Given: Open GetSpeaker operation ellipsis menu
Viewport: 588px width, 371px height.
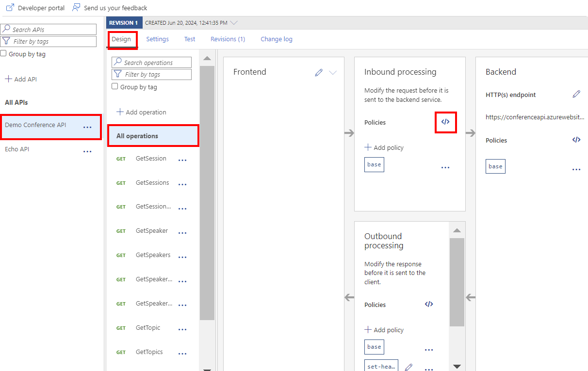Looking at the screenshot, I should (x=182, y=233).
